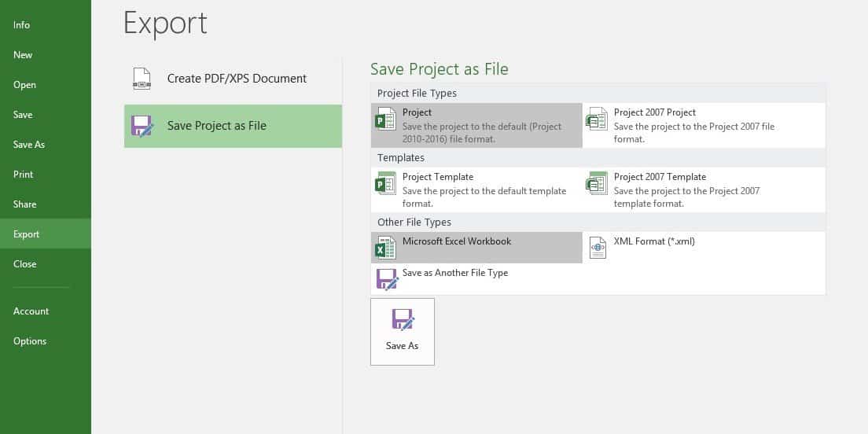Image resolution: width=868 pixels, height=434 pixels.
Task: Open the Info backstage tab
Action: (22, 25)
